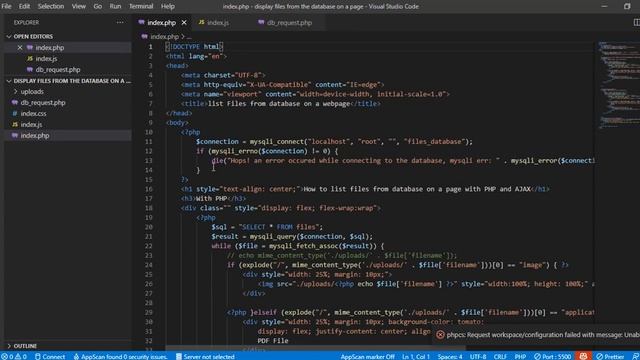Click the phpcs error notification icon
Screen dimensions: 640x360
click(440, 335)
